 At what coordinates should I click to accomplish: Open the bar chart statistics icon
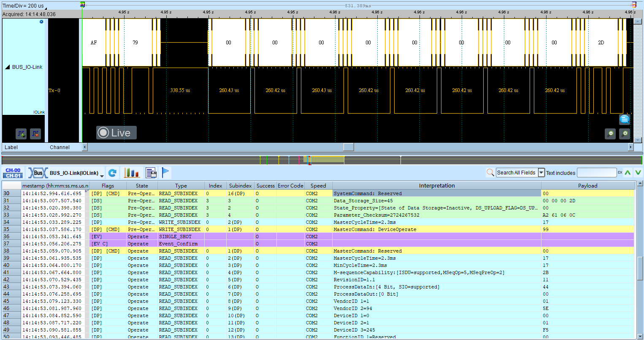pyautogui.click(x=131, y=173)
